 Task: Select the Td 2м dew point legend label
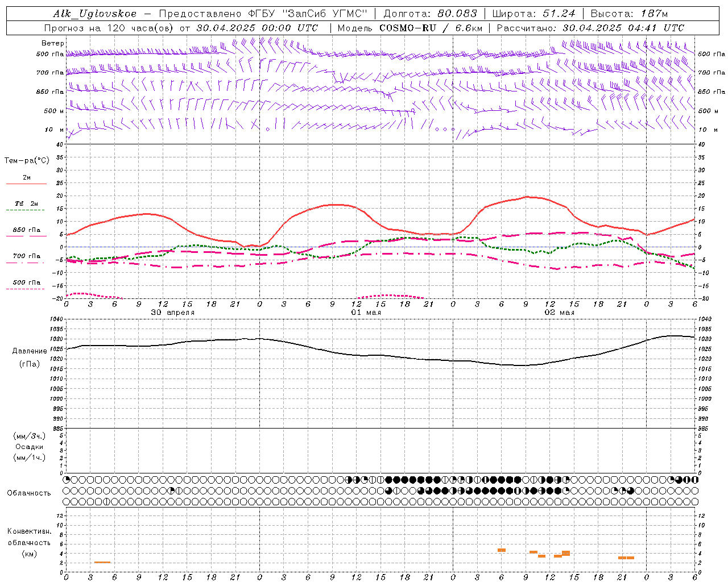(x=27, y=203)
